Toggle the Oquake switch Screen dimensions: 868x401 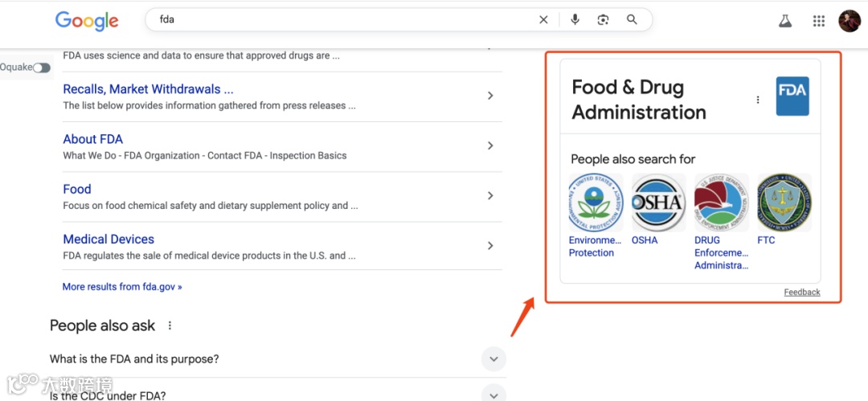tap(41, 68)
